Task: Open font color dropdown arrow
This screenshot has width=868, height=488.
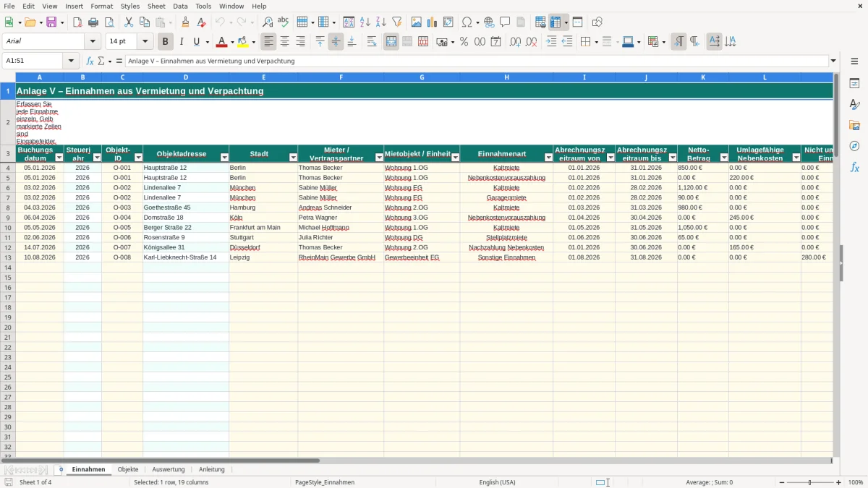Action: 231,42
